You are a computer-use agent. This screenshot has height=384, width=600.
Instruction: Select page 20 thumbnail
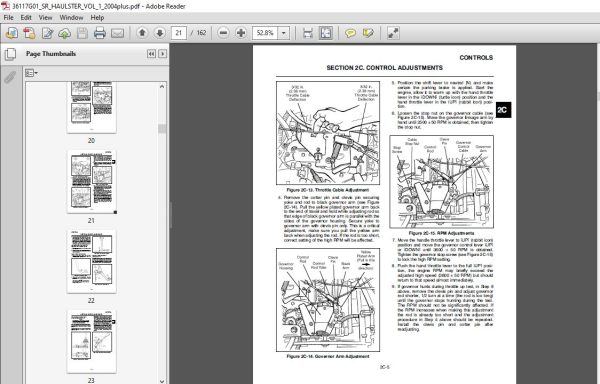91,107
